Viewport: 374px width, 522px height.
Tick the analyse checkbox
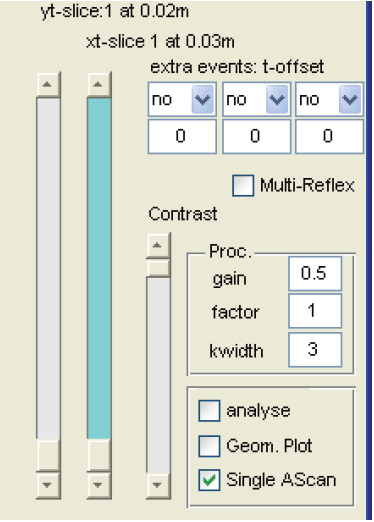pos(209,411)
